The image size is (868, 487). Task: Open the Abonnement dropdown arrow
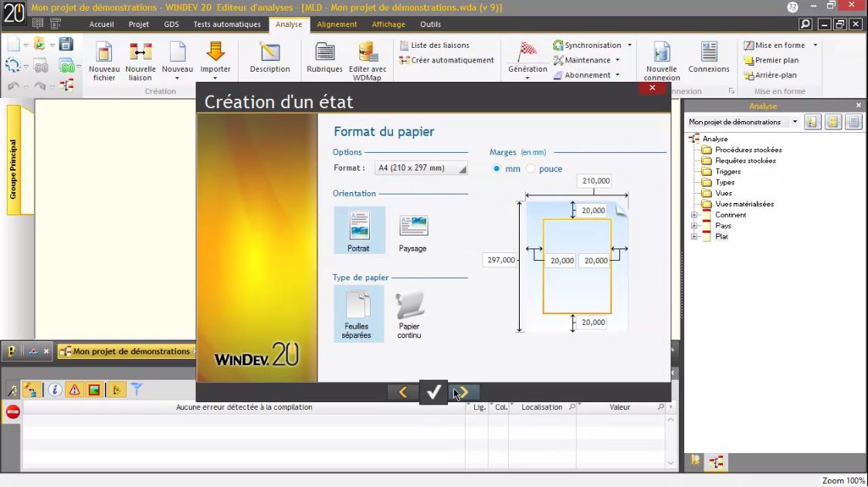(x=617, y=75)
